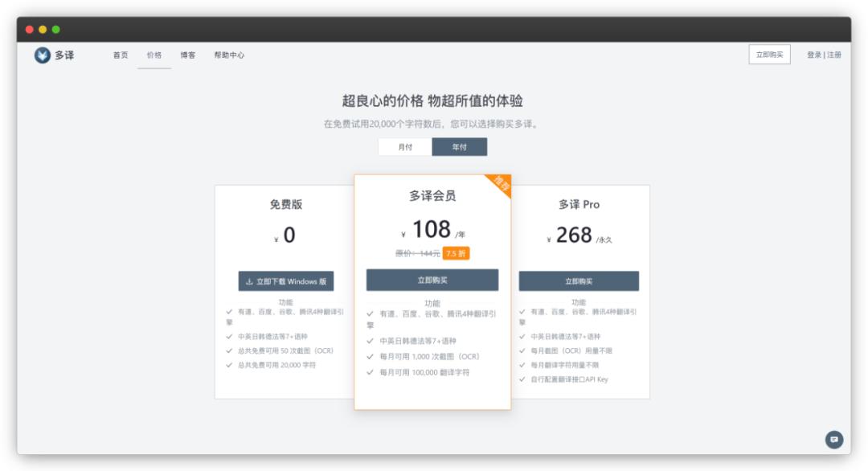Viewport: 868px width, 471px height.
Task: Click 总共免费可用 50 次截图 (OCR) text
Action: point(285,350)
